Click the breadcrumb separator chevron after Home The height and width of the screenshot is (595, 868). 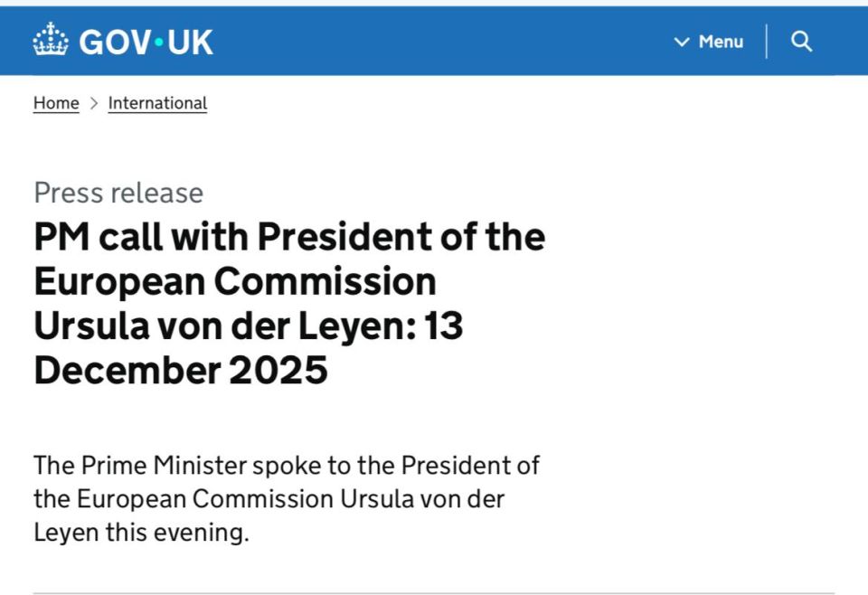pyautogui.click(x=93, y=103)
